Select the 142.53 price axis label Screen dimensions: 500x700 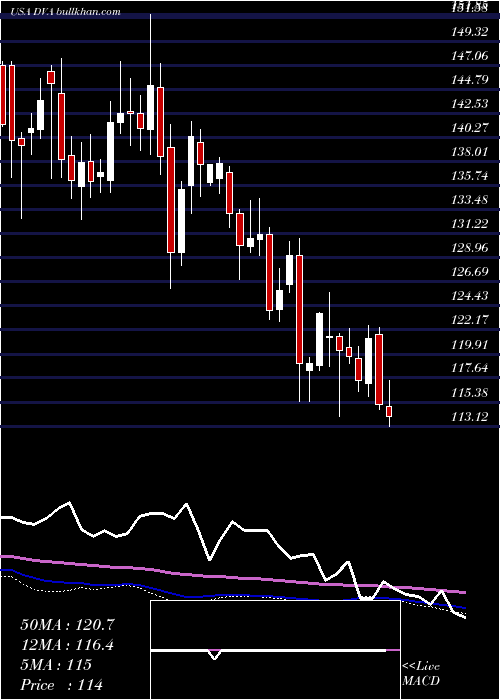470,104
